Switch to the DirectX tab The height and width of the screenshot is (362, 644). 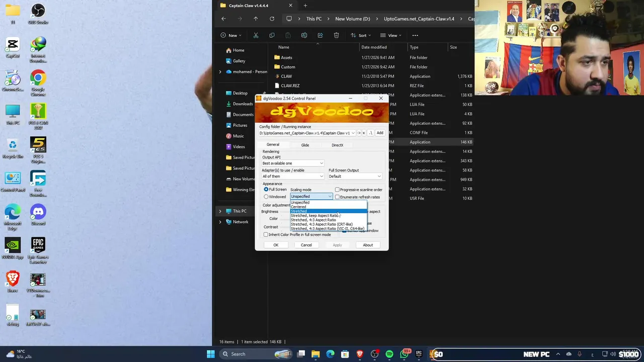[337, 145]
